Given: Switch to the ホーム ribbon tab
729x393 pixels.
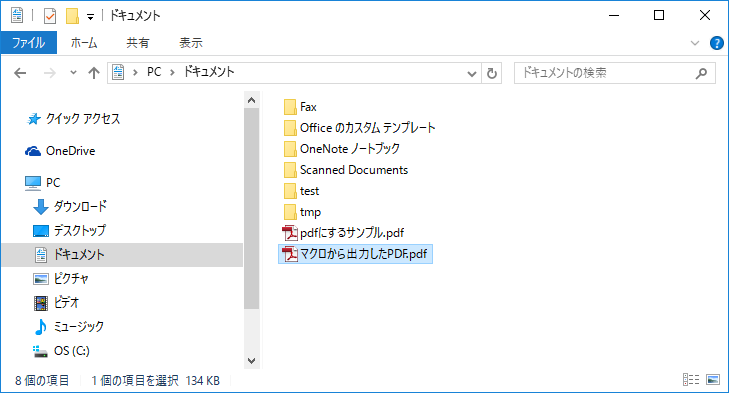Looking at the screenshot, I should click(84, 43).
